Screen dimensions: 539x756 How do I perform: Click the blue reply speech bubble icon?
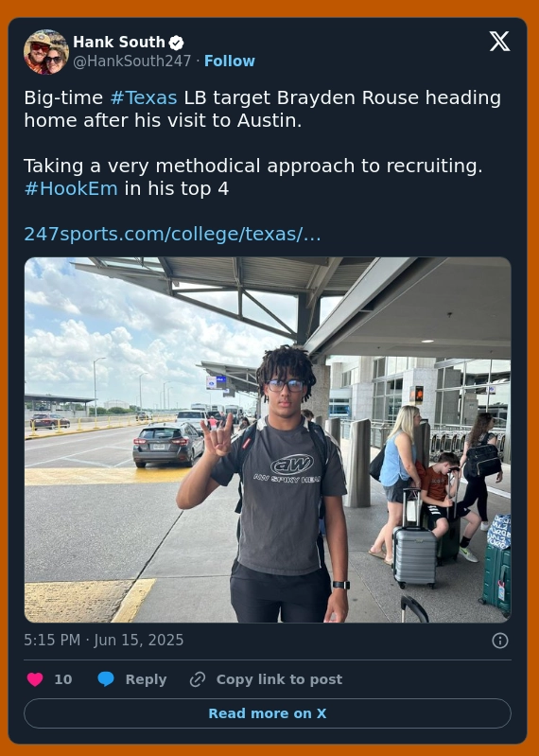106,679
